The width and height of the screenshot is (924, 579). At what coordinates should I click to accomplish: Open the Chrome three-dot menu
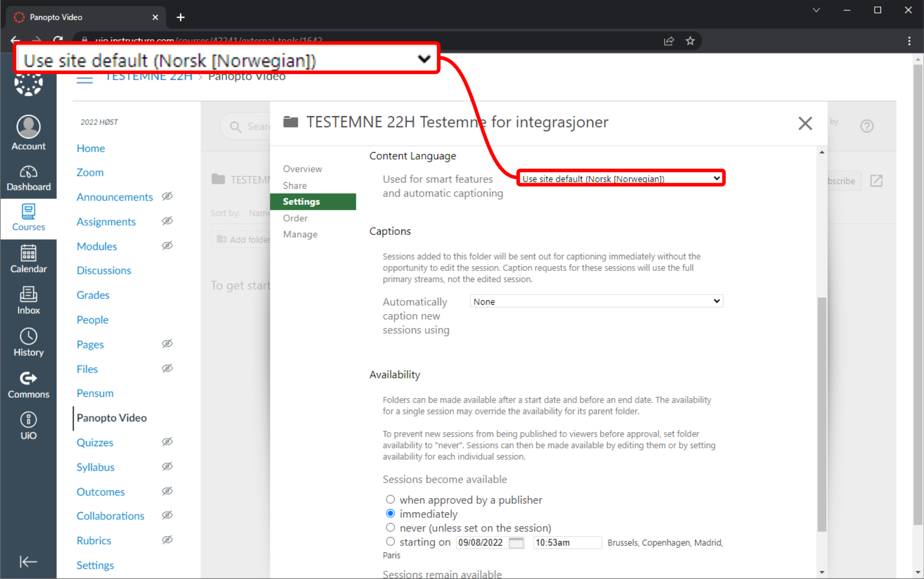click(x=909, y=41)
